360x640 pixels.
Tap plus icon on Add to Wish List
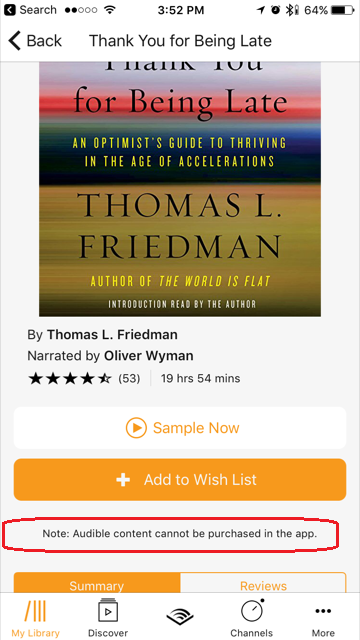click(x=123, y=480)
